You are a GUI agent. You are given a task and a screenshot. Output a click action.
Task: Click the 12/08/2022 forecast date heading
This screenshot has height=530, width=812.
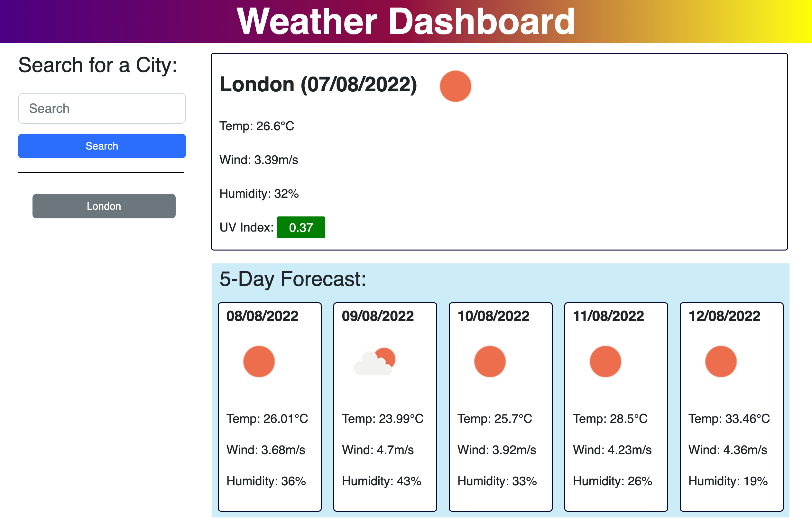tap(724, 316)
